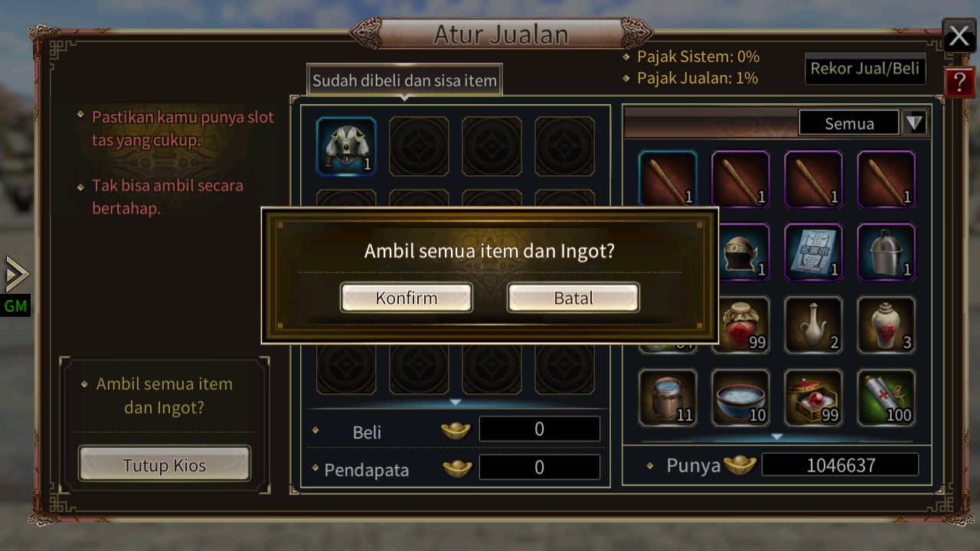Image resolution: width=980 pixels, height=551 pixels.
Task: Pick the red jar with quantity 99
Action: 740,325
